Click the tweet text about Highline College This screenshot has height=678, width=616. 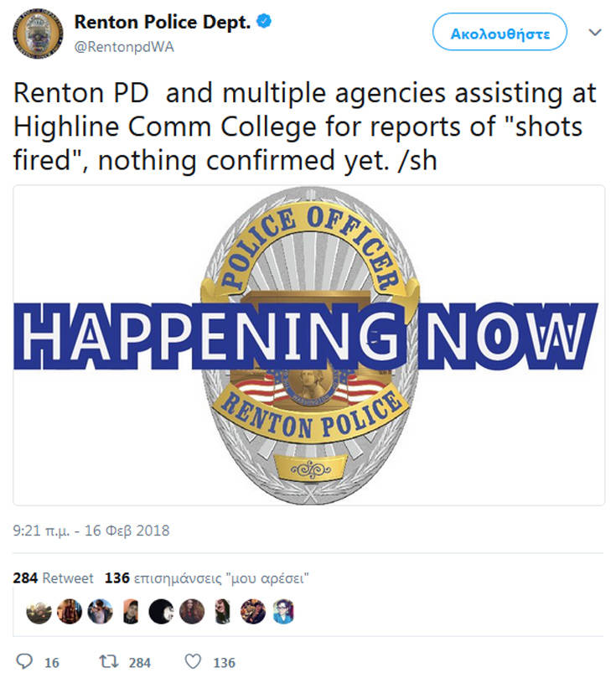pyautogui.click(x=303, y=126)
